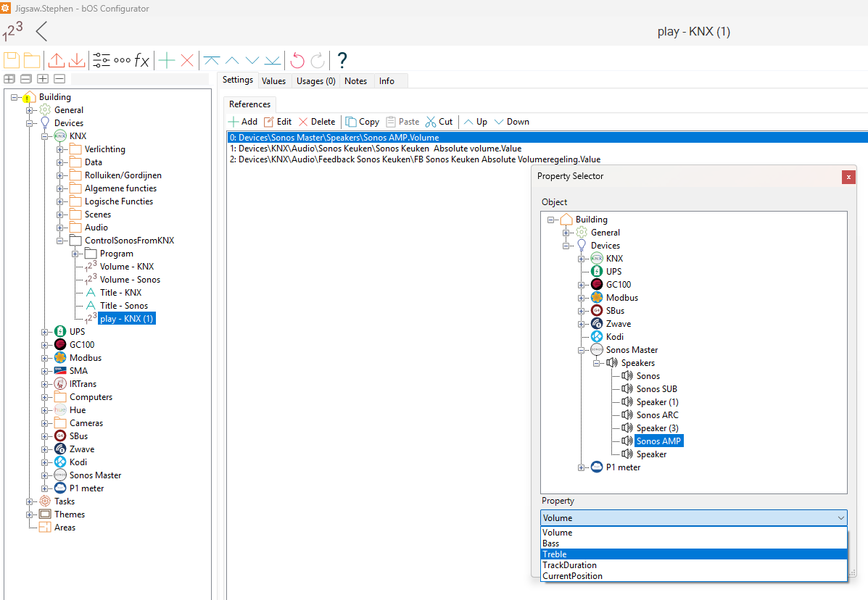868x600 pixels.
Task: Click the sliders settings toolbar icon
Action: click(x=102, y=61)
